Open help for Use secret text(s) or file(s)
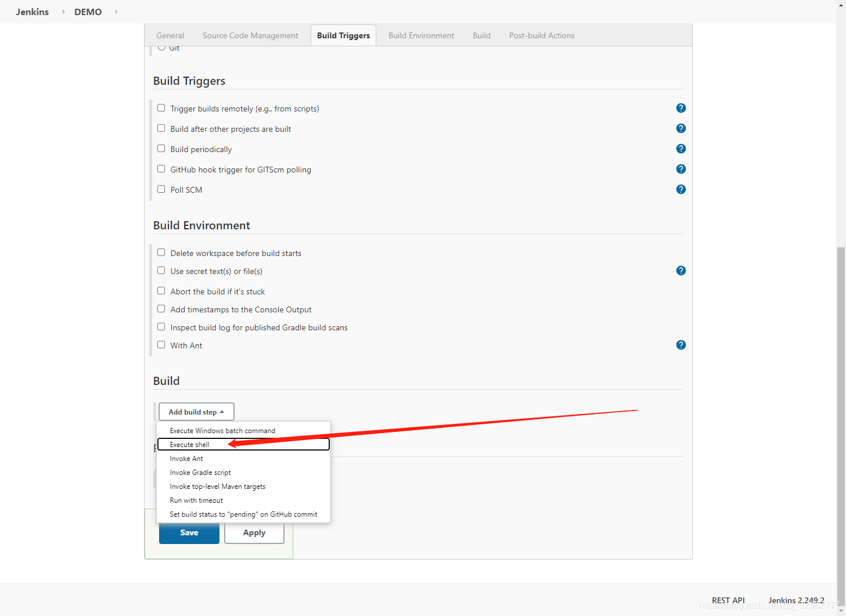 point(681,271)
